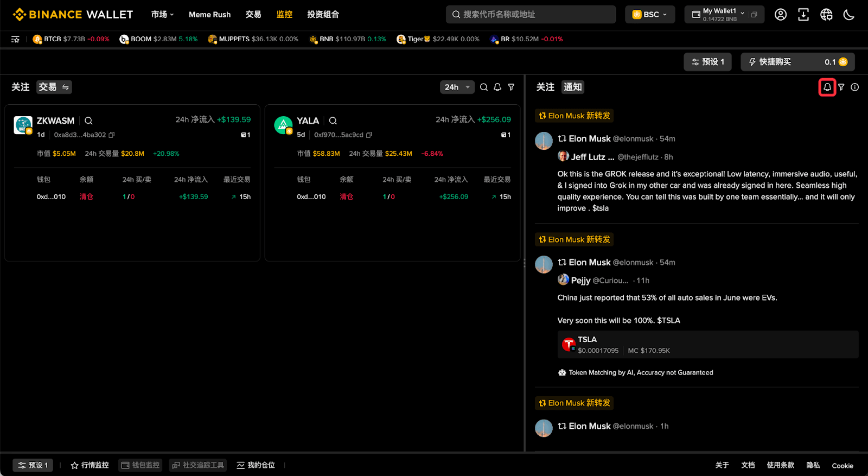Switch to the 通知 tab
Viewport: 868px width, 476px height.
coord(573,87)
